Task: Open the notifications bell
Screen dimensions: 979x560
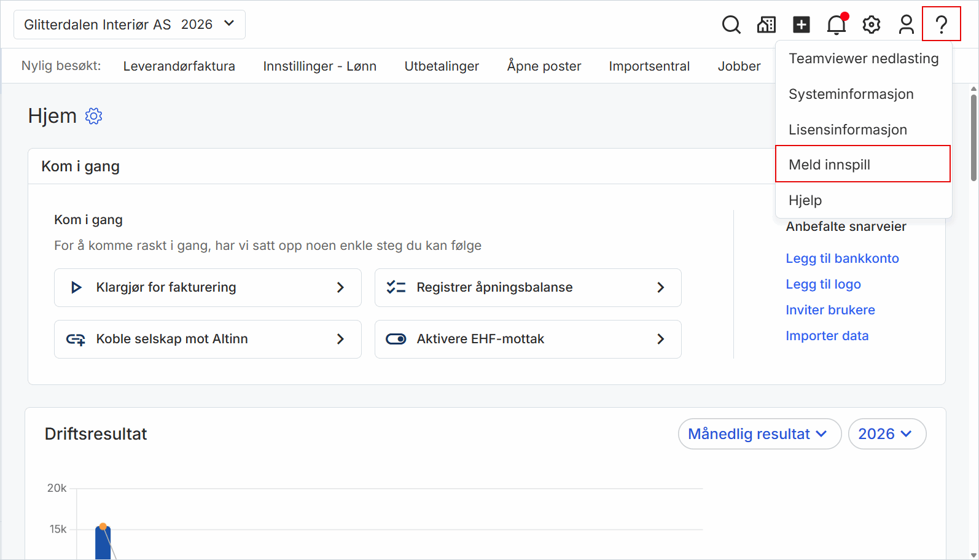Action: (836, 25)
